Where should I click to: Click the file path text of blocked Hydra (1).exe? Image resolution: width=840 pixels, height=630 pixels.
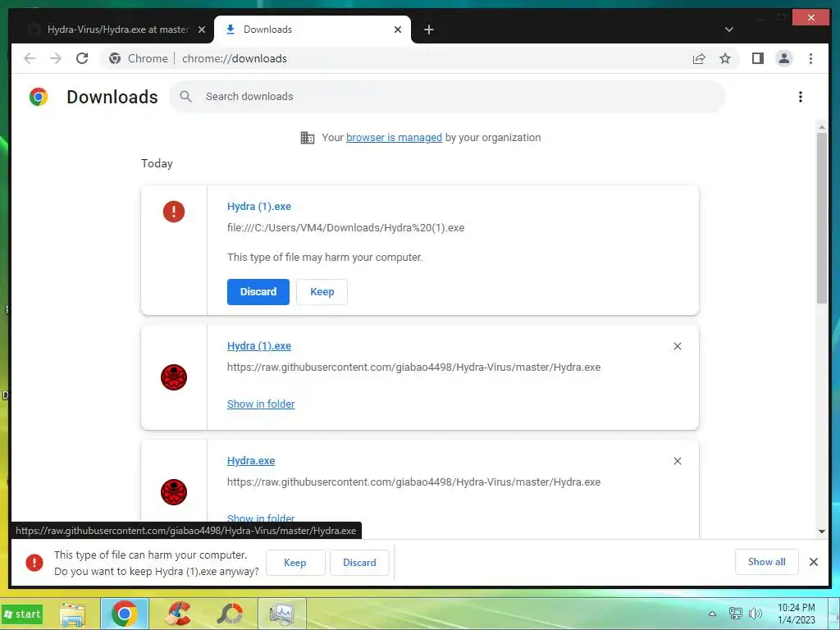345,228
